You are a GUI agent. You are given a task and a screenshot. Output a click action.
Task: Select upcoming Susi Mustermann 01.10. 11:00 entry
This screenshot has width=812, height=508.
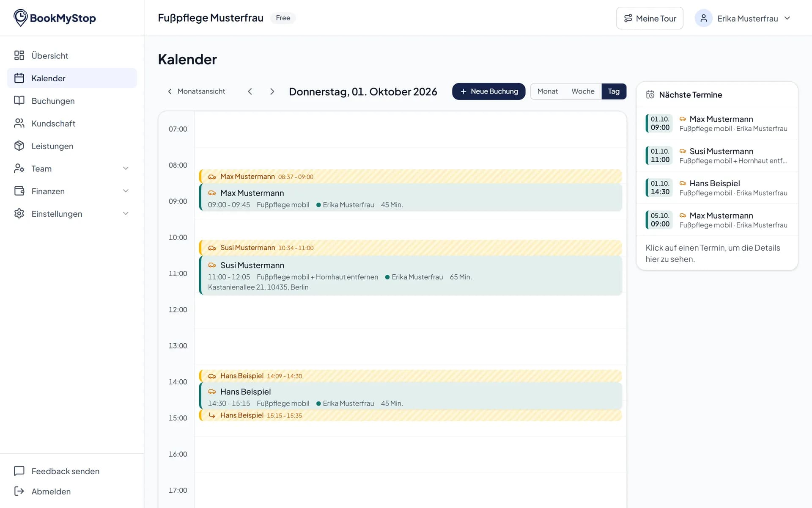[x=717, y=155]
